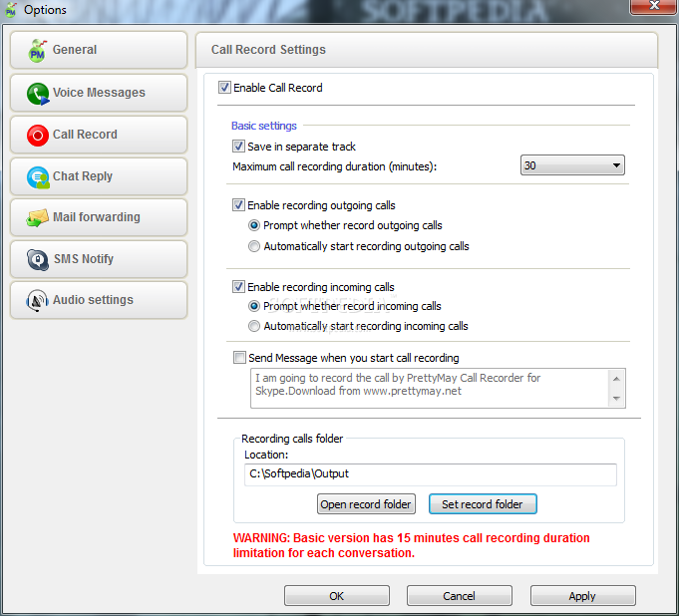This screenshot has height=616, width=679.
Task: Click the SMS Notify icon
Action: 38,259
